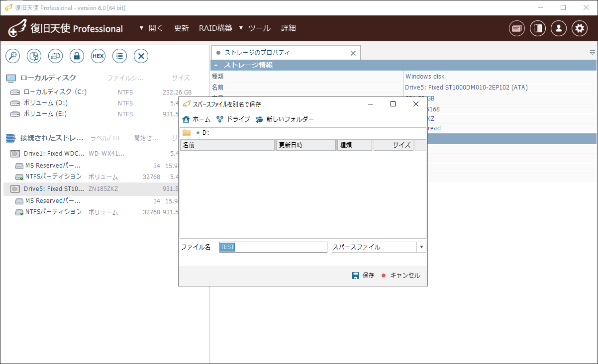
Task: Click the 接続されたストレ... section heading
Action: click(x=52, y=138)
